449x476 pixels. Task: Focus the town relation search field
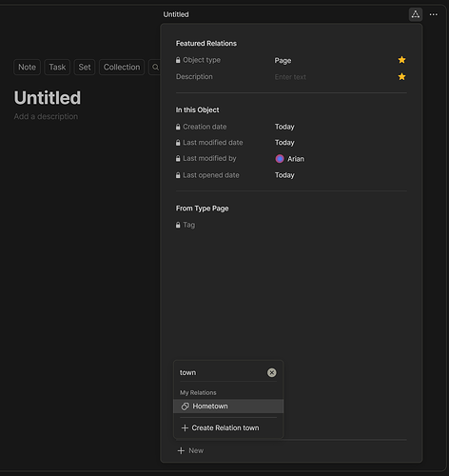point(222,372)
